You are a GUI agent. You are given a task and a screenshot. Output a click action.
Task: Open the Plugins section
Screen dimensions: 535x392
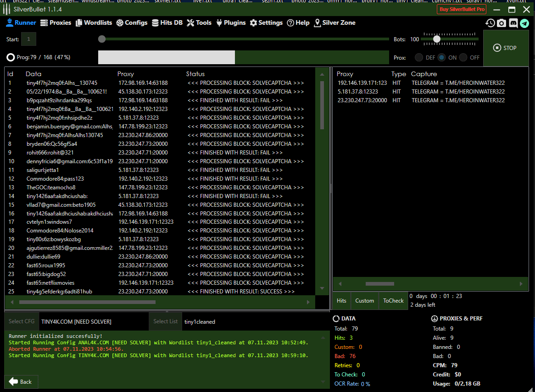tap(230, 22)
